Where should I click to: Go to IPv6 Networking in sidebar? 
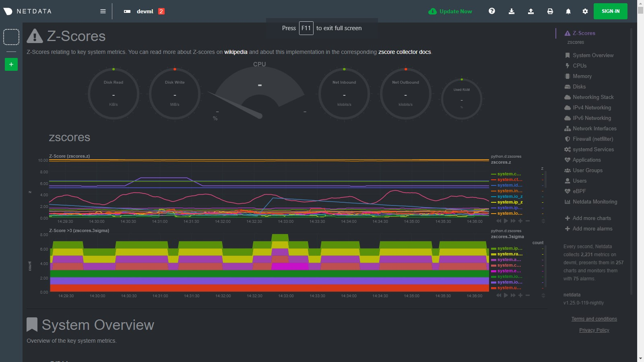coord(588,118)
